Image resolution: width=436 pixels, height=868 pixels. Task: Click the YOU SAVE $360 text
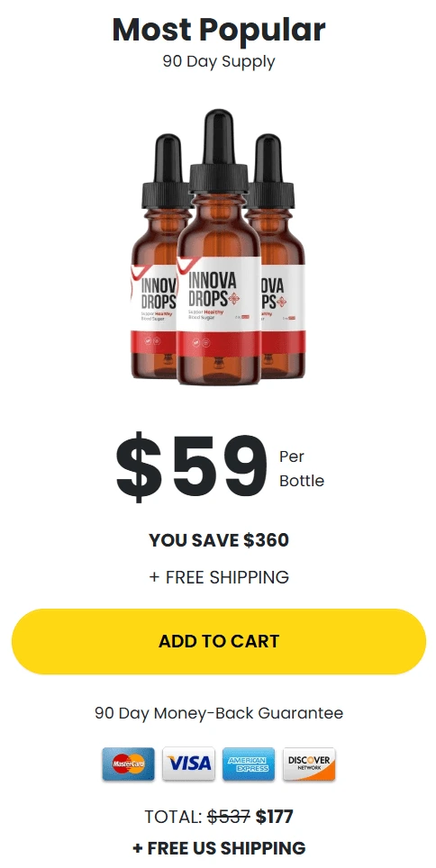(x=219, y=540)
